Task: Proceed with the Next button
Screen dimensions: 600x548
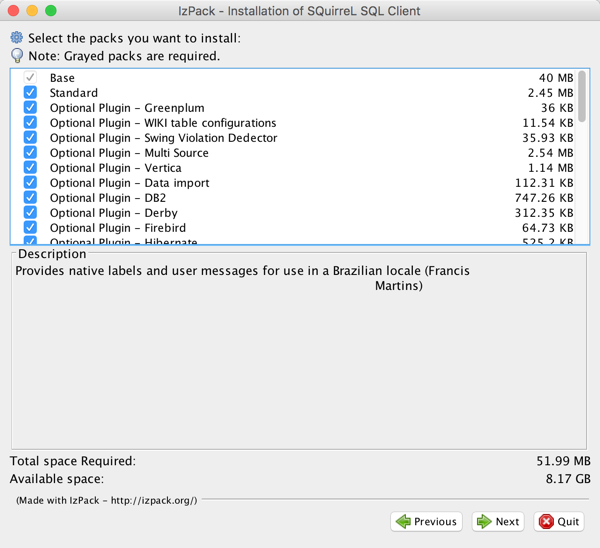Action: click(498, 522)
